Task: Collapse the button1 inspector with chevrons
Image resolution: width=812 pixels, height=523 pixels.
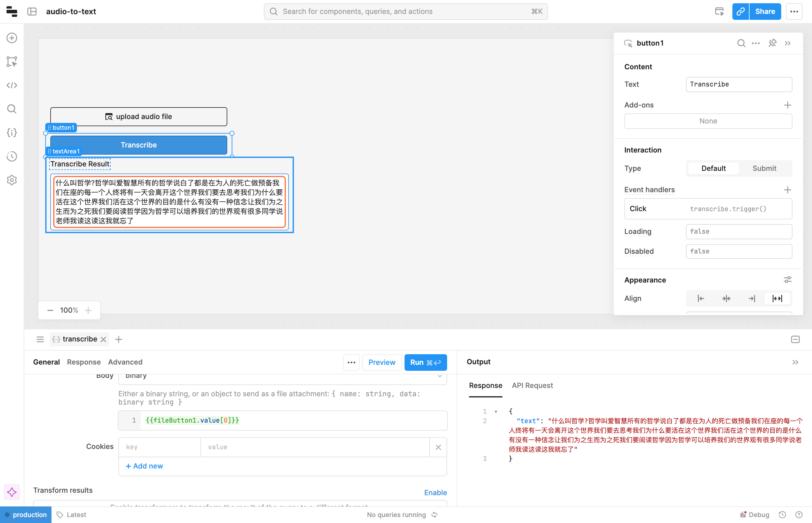Action: [x=788, y=43]
